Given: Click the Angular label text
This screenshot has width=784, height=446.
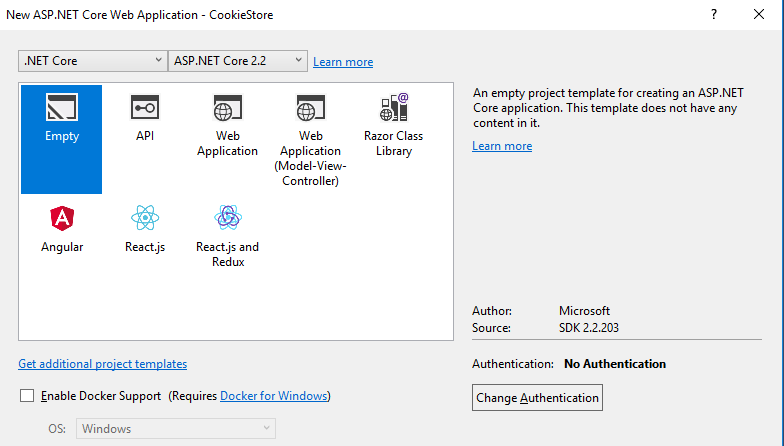Looking at the screenshot, I should [62, 247].
